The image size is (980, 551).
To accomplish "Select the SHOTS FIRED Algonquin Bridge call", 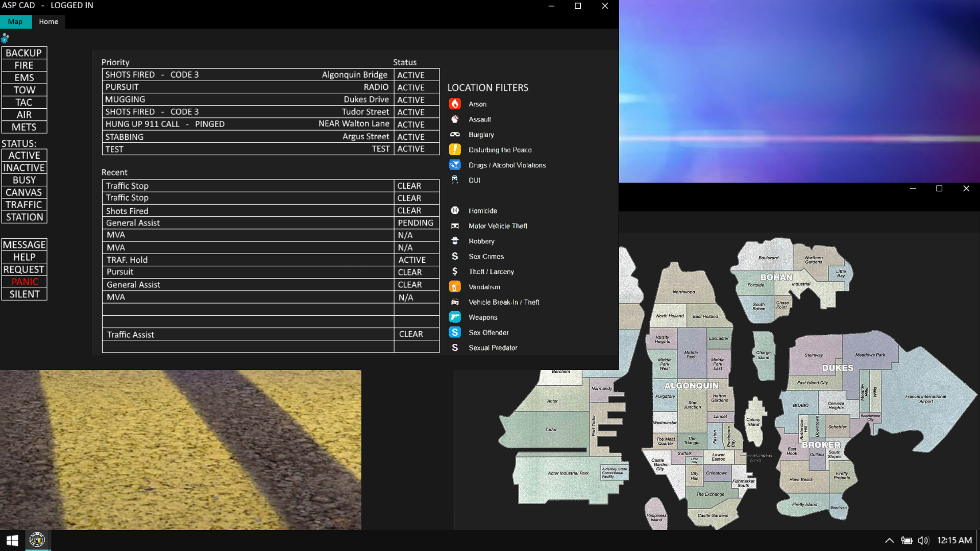I will [271, 74].
